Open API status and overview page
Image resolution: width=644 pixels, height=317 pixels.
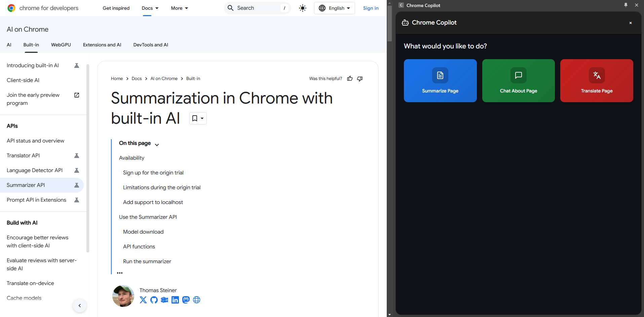(x=35, y=141)
